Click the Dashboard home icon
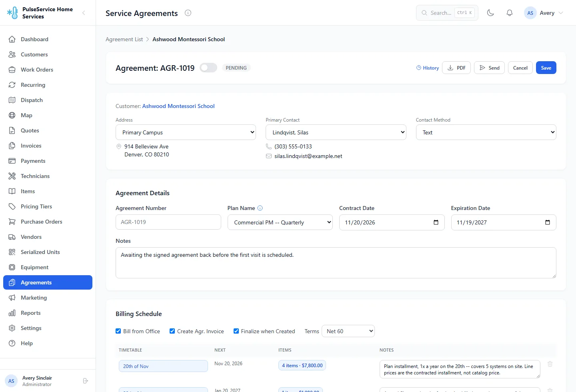The image size is (576, 392). tap(12, 39)
